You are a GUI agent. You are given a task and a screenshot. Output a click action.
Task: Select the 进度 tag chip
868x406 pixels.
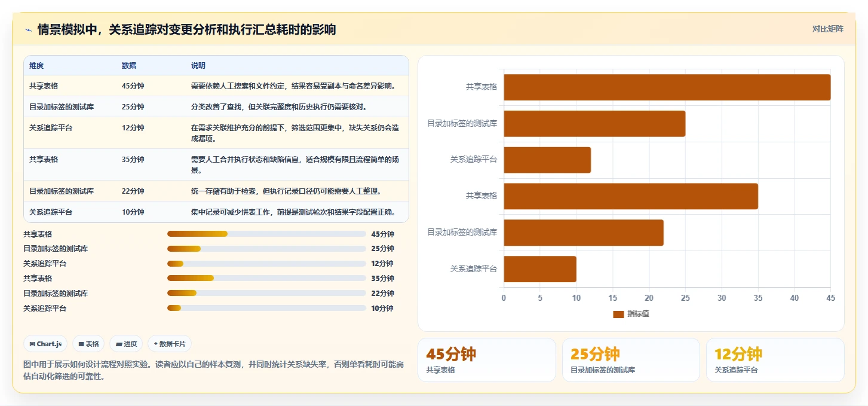[x=126, y=344]
